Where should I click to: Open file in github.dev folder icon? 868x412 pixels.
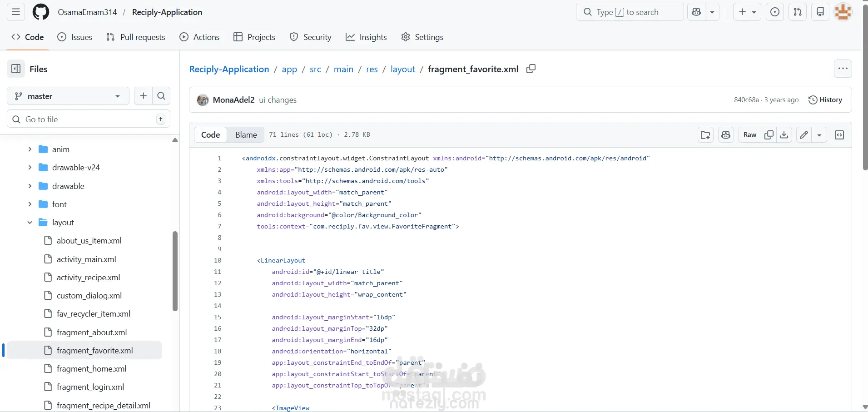705,135
